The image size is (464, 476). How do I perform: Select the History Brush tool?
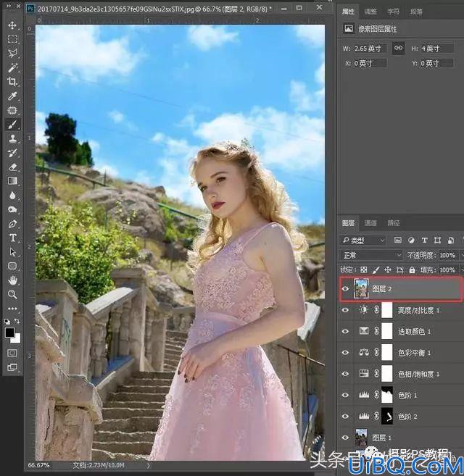12,153
